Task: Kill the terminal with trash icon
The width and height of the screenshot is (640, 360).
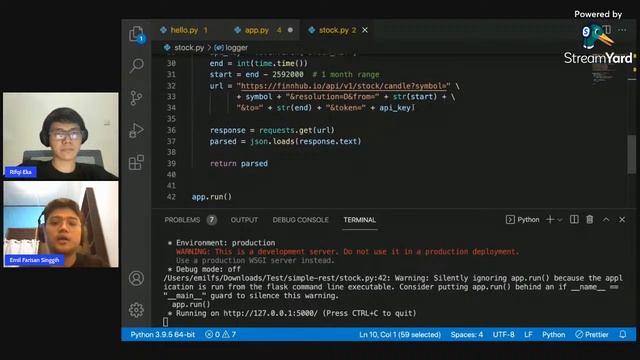Action: [590, 220]
